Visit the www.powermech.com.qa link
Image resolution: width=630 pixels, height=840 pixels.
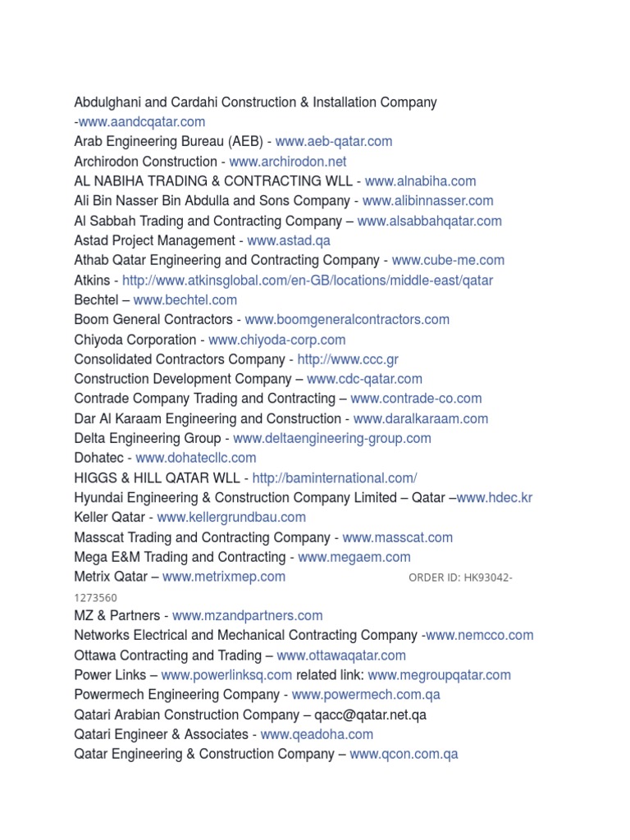tap(366, 695)
